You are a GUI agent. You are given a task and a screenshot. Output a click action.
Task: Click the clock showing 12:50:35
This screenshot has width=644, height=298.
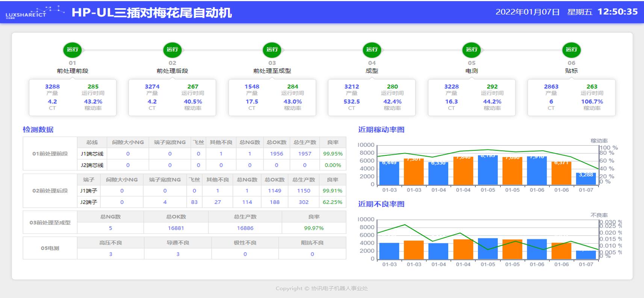tap(617, 12)
